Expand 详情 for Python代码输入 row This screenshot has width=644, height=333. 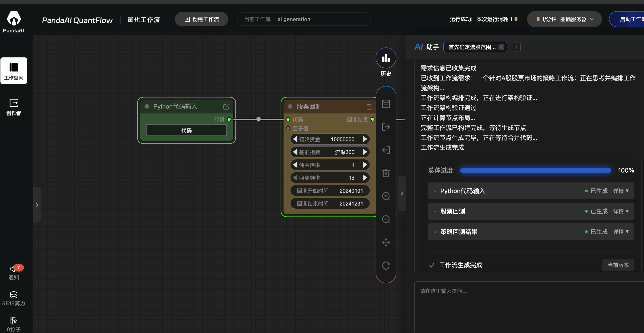pyautogui.click(x=621, y=191)
